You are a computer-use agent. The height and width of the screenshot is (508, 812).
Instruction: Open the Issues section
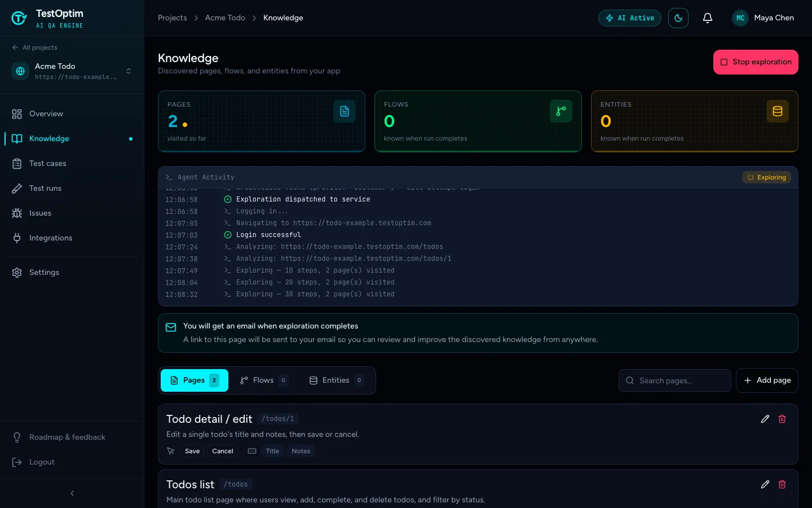[x=72, y=213]
